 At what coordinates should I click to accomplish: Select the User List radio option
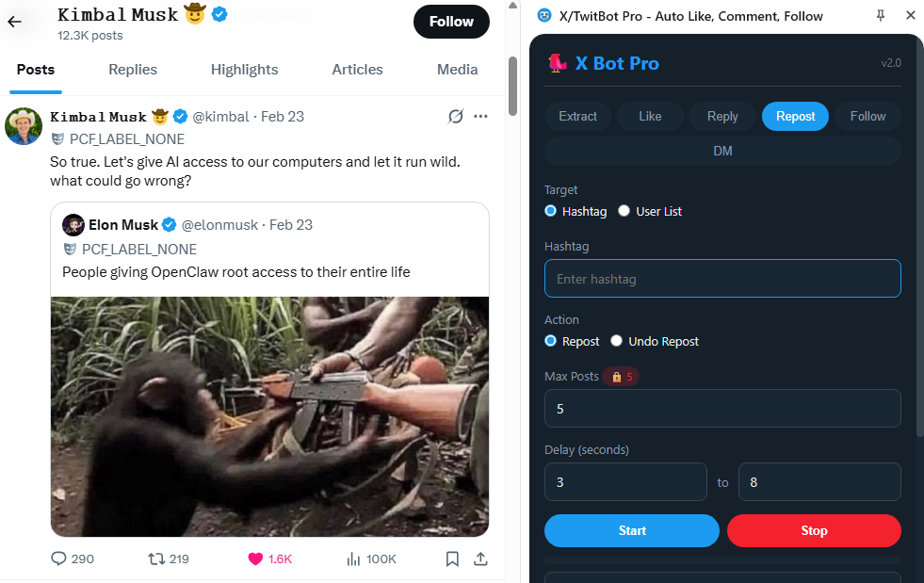[x=624, y=211]
